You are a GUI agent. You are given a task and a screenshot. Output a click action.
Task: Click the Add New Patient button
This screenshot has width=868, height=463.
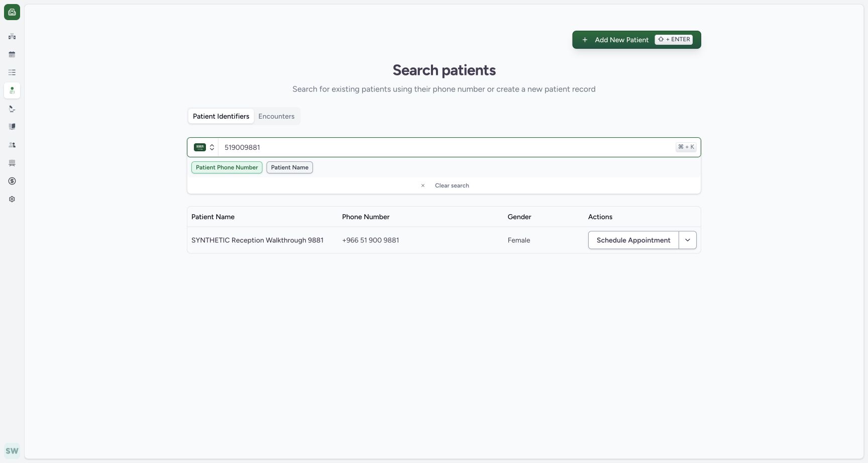[x=636, y=40]
